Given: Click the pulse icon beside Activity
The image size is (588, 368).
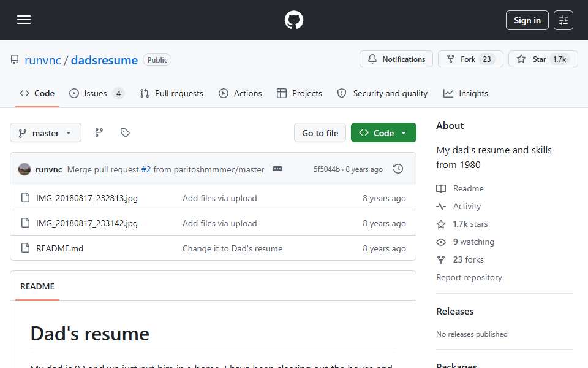Looking at the screenshot, I should click(441, 206).
